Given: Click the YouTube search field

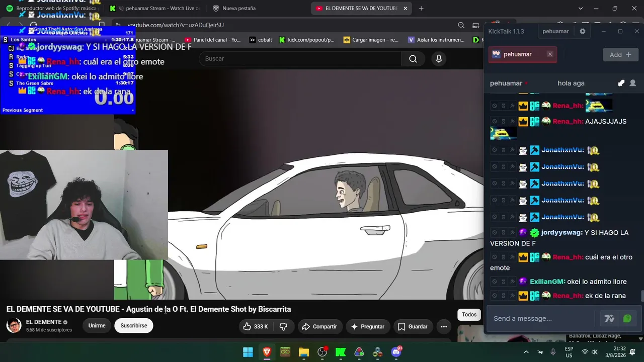Looking at the screenshot, I should [x=300, y=59].
